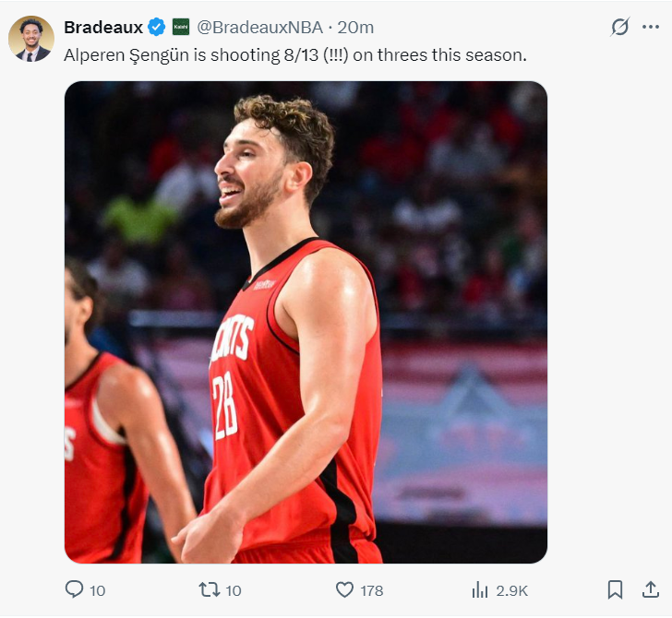Click the Bradeaux display name

pyautogui.click(x=103, y=27)
